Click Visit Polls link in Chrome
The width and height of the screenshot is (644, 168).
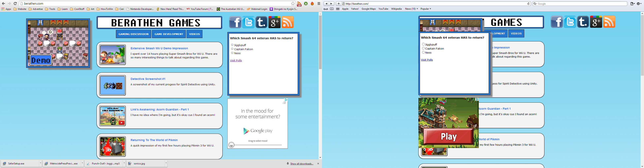tap(236, 61)
